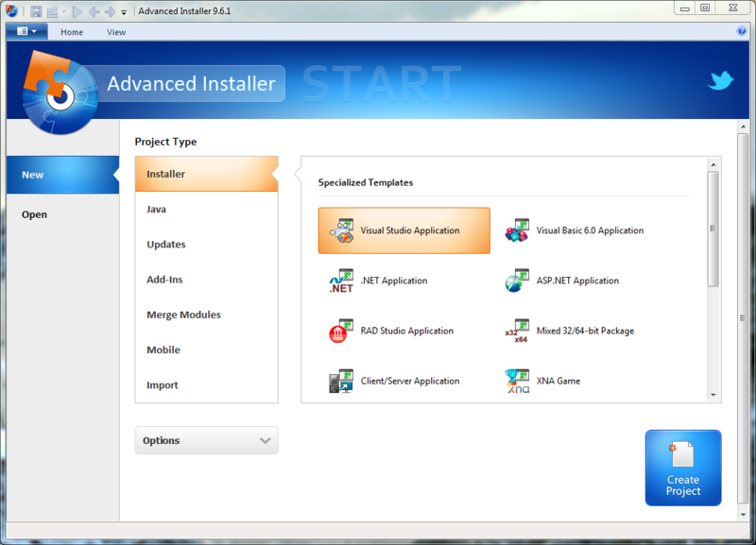The image size is (756, 545).
Task: Choose the Import project type
Action: pos(206,385)
